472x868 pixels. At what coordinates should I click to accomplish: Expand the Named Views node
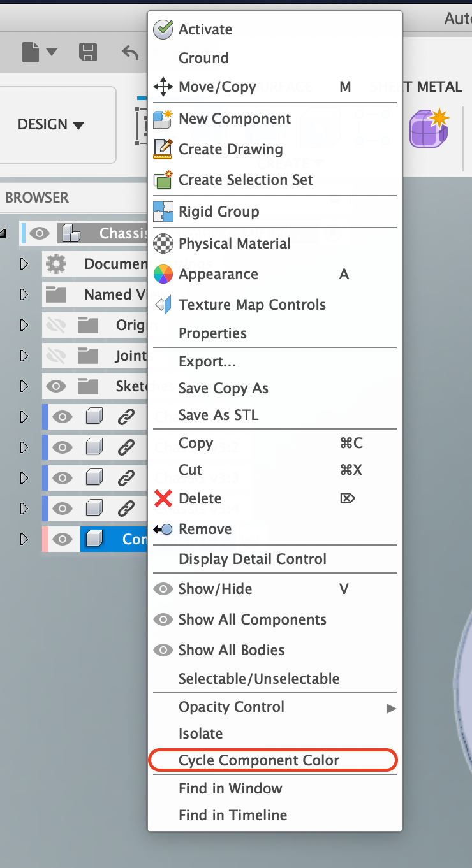click(24, 294)
